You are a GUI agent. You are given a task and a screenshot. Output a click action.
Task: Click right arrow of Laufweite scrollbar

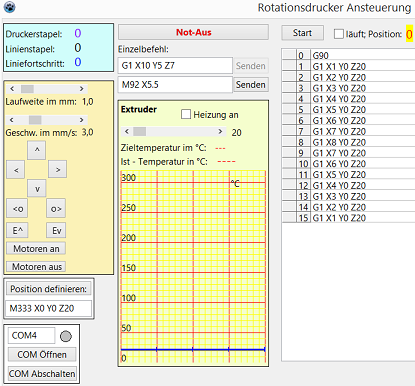click(82, 89)
